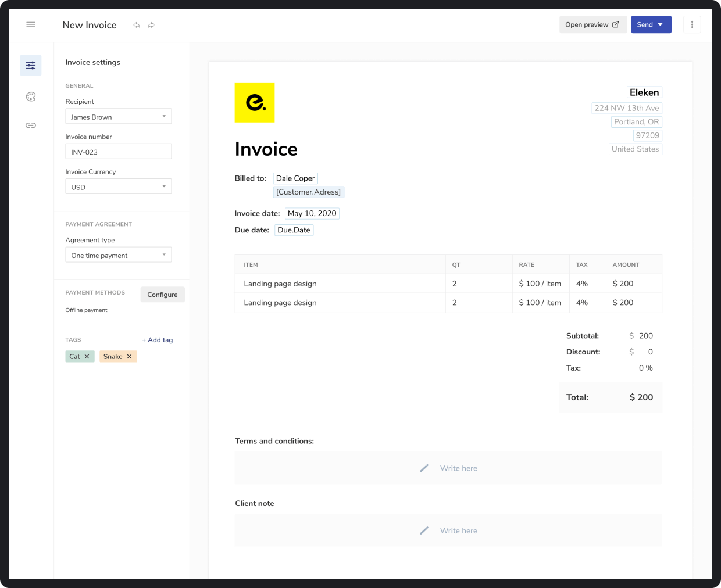The width and height of the screenshot is (721, 588).
Task: Edit the Invoice number field
Action: tap(119, 152)
